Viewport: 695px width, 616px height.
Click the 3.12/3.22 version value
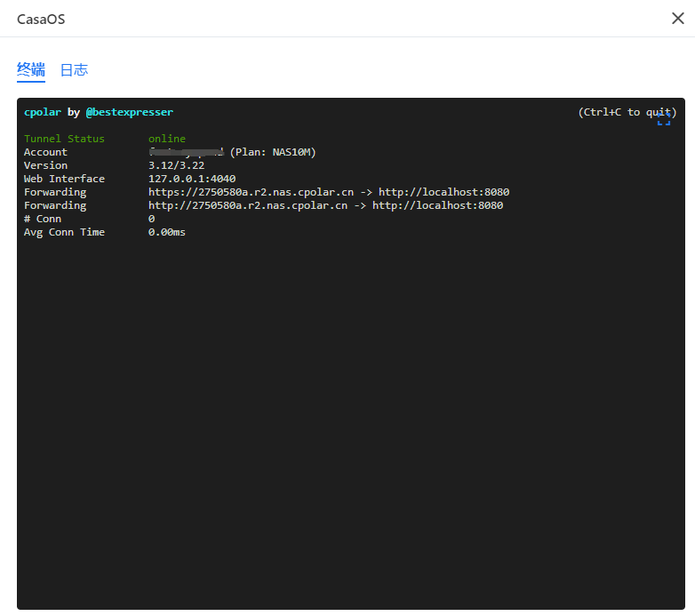(x=176, y=165)
